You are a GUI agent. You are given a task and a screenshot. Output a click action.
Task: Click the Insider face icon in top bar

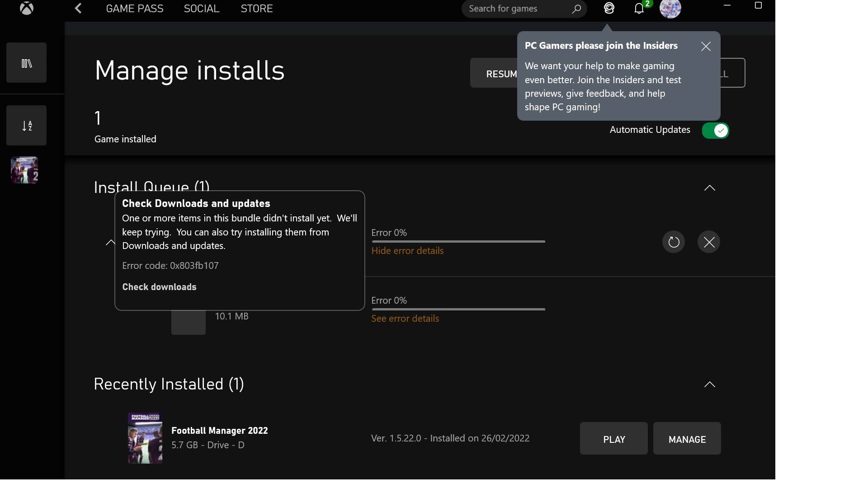click(609, 8)
